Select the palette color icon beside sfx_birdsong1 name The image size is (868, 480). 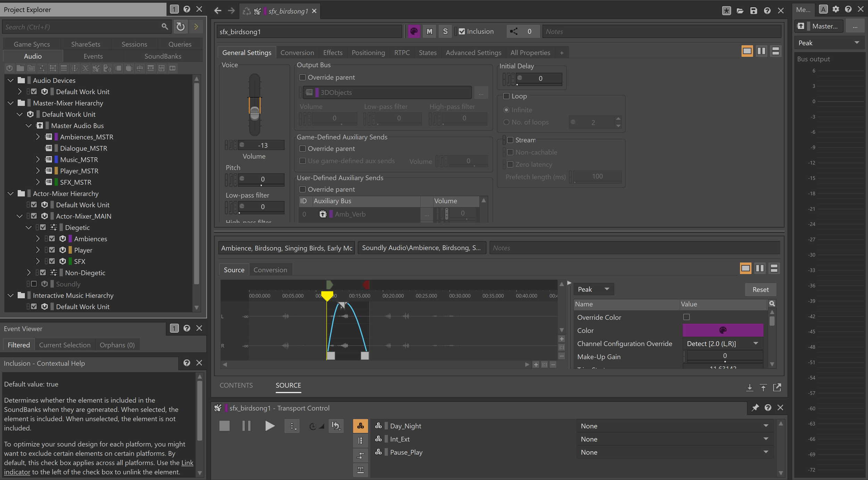(413, 31)
